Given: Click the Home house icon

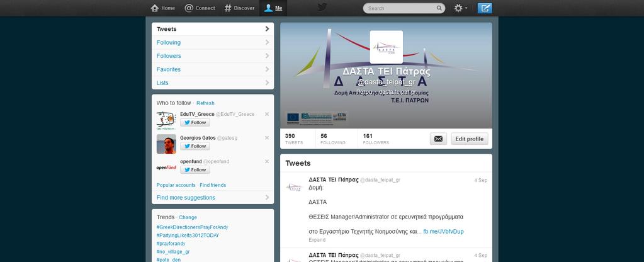Looking at the screenshot, I should [x=155, y=8].
